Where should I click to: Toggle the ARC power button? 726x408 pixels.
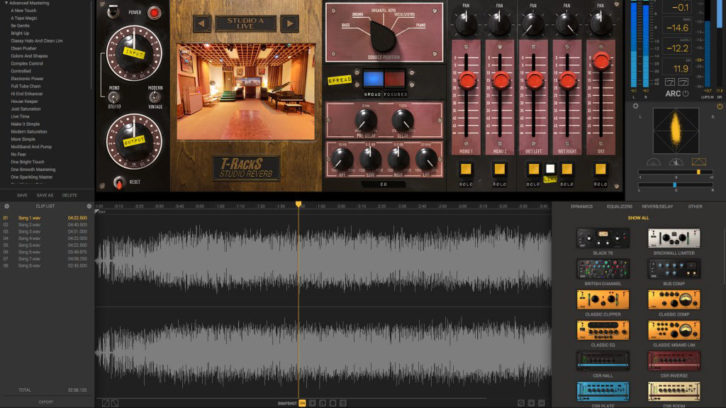[686, 94]
